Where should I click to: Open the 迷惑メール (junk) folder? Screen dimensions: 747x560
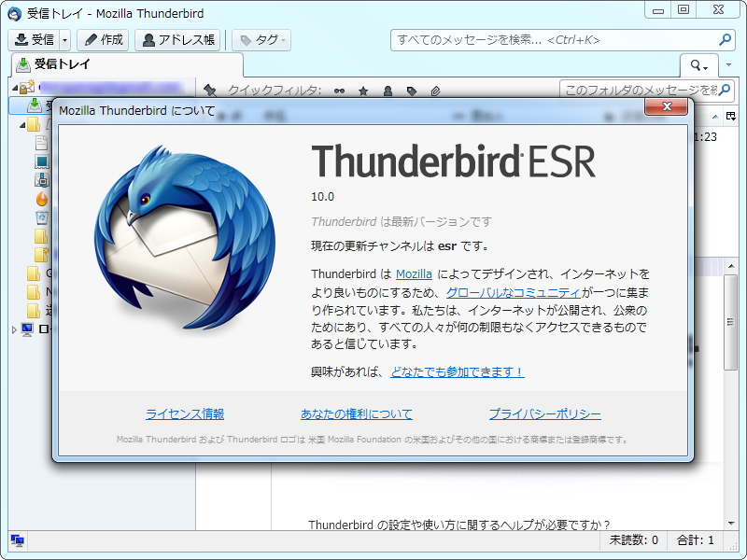[x=41, y=198]
